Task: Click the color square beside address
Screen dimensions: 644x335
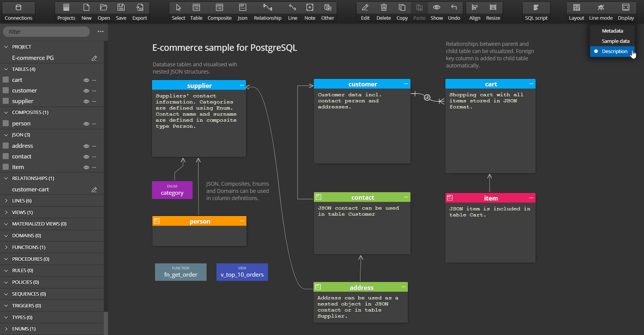Action: [6, 146]
